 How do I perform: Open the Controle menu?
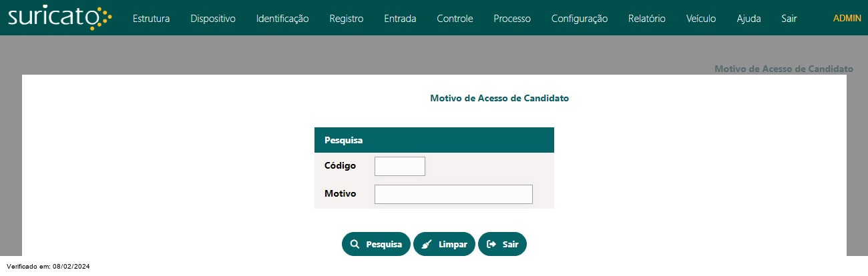point(455,19)
